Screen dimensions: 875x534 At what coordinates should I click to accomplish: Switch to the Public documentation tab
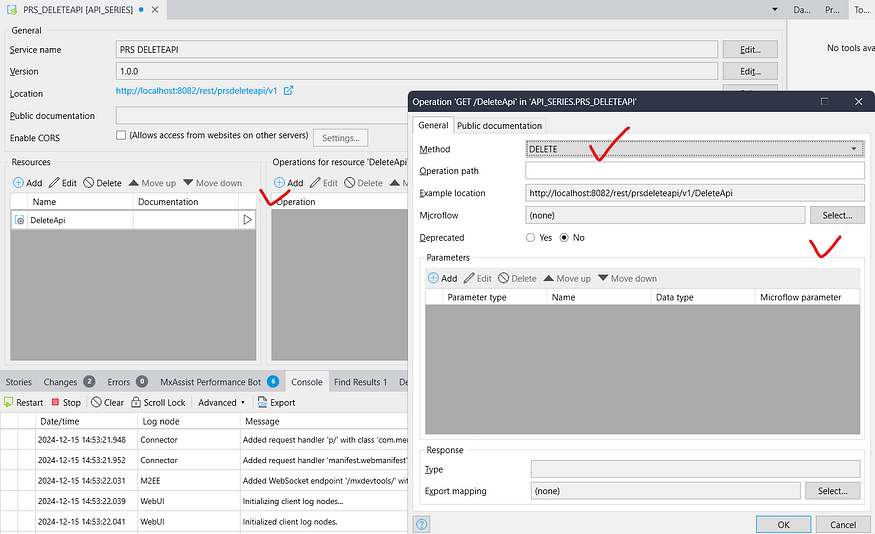pyautogui.click(x=499, y=126)
